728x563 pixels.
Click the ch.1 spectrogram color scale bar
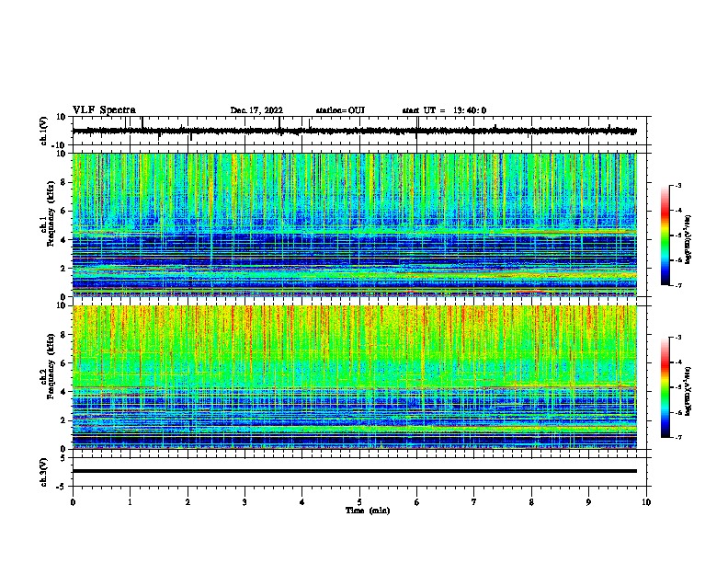665,236
